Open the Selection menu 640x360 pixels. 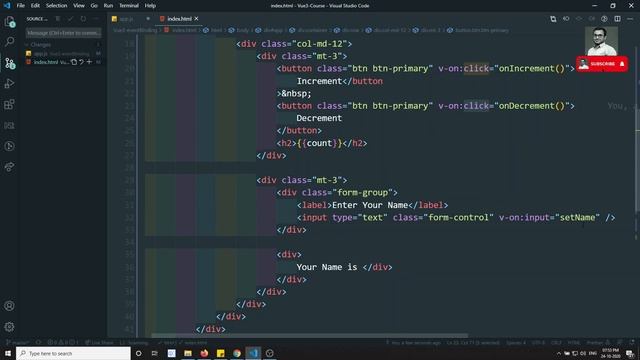tap(56, 6)
